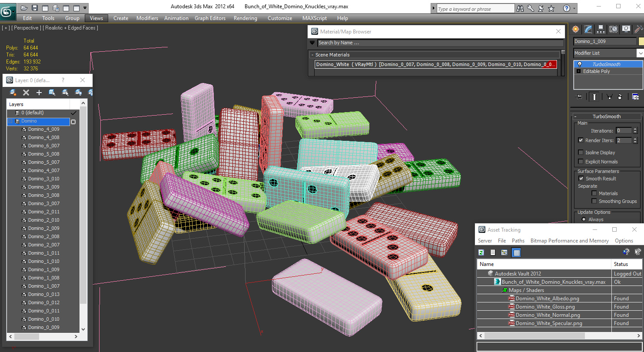Viewport: 644px width, 352px height.
Task: Click Table View icon in Asset Tracking toolbar
Action: 516,252
